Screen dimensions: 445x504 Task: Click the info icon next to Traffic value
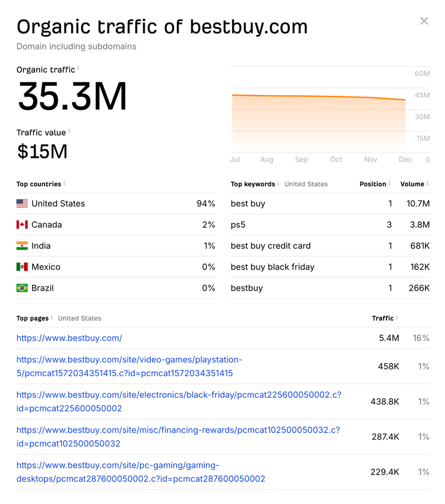(x=70, y=131)
